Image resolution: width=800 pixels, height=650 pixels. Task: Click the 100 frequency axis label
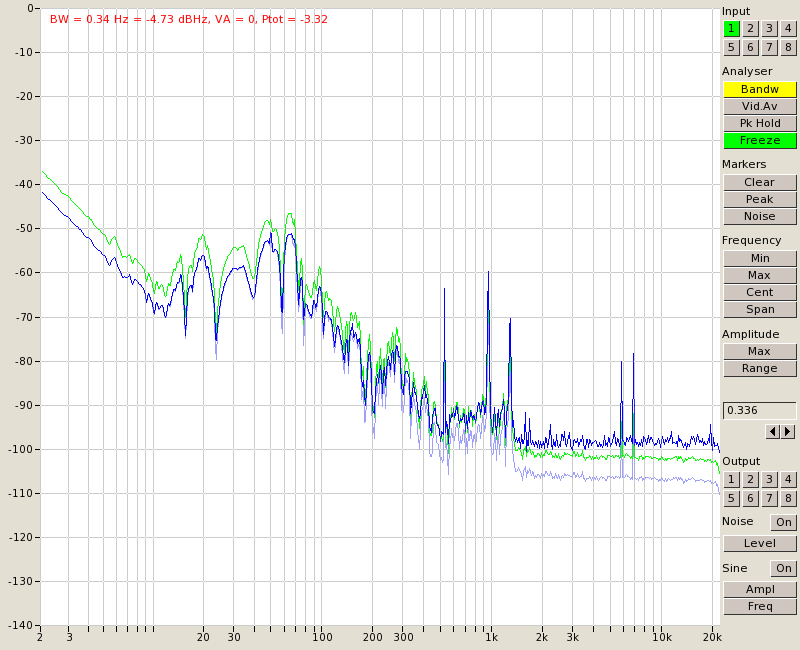pos(322,637)
